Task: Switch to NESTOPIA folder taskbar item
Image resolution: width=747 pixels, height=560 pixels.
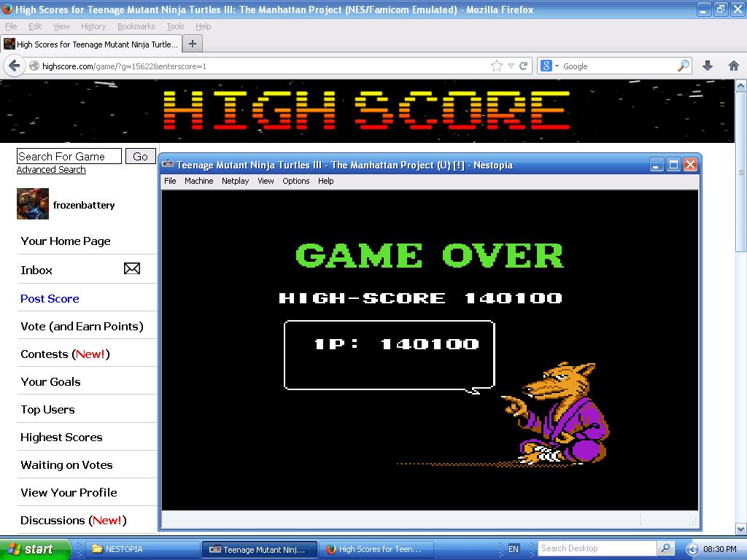Action: coord(142,549)
